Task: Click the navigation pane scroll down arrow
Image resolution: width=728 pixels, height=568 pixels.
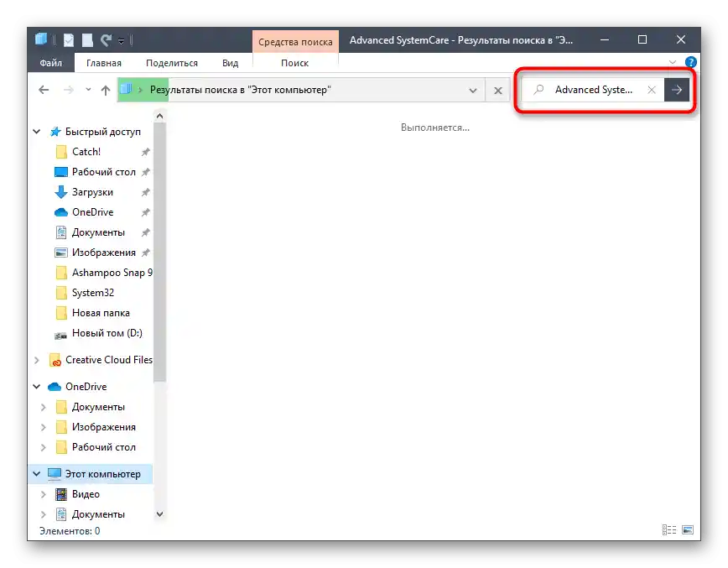Action: [x=159, y=514]
